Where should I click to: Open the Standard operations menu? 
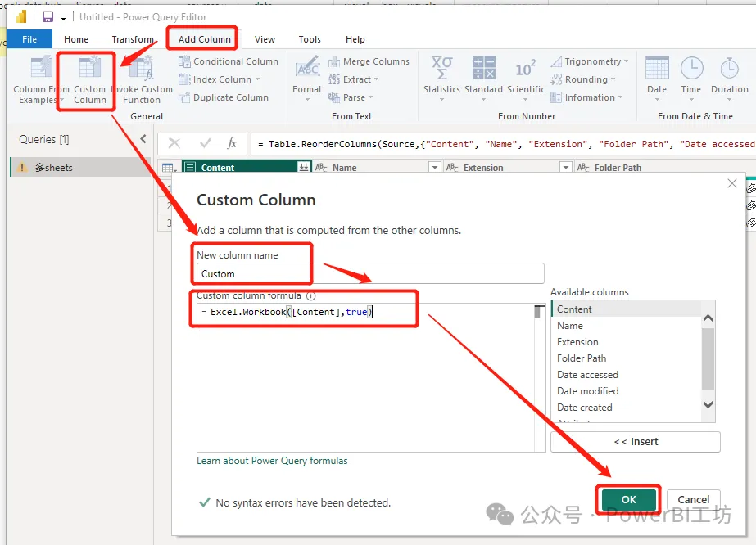coord(483,79)
